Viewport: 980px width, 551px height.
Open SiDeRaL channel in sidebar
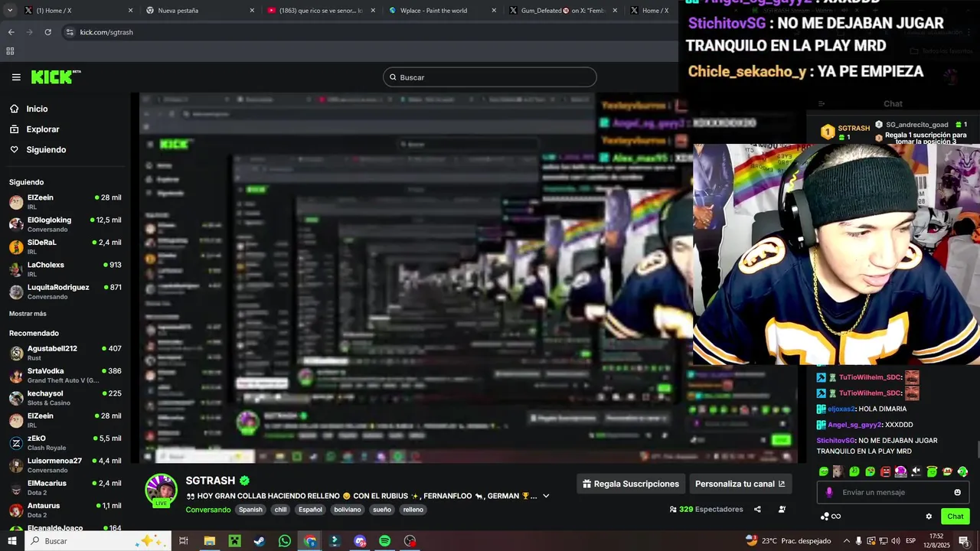(x=65, y=246)
